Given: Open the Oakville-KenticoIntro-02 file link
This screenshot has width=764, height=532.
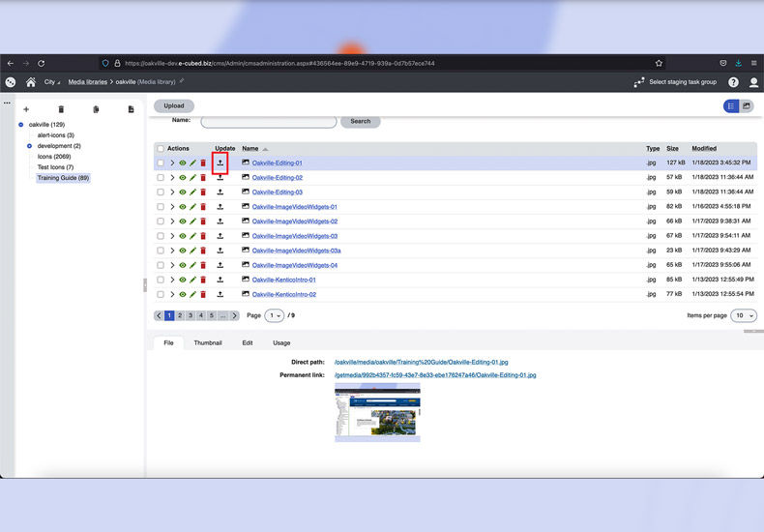Looking at the screenshot, I should [x=284, y=294].
